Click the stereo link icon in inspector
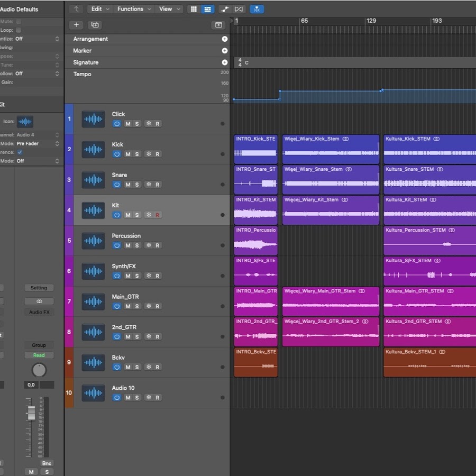Screen dimensions: 476x476 pos(39,301)
